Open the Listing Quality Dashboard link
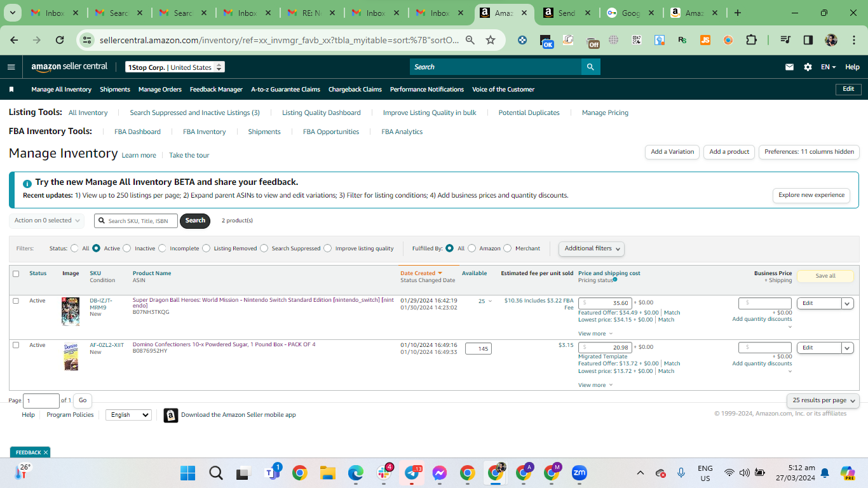Image resolution: width=868 pixels, height=488 pixels. 322,112
